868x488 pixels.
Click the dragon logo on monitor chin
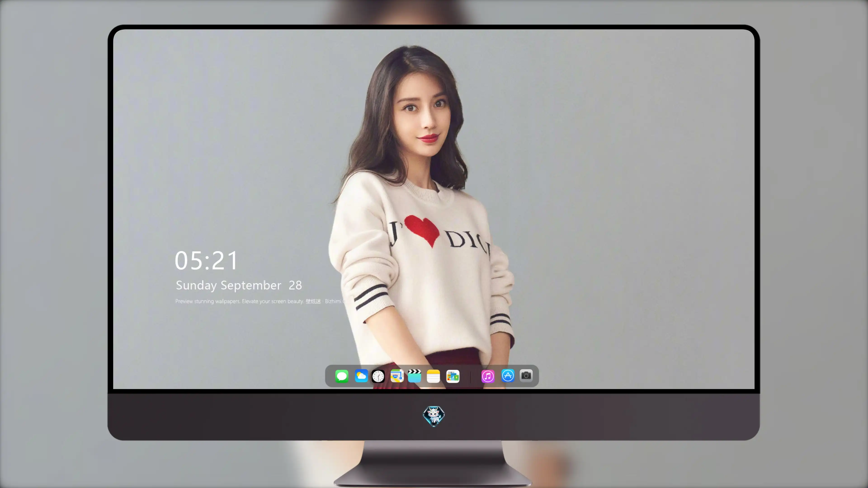(x=434, y=416)
